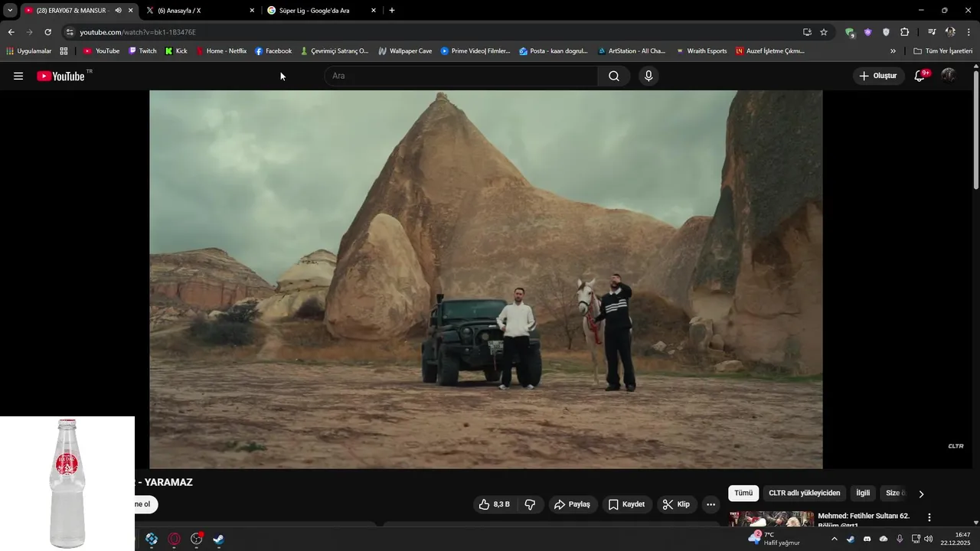Show more bookmarks with the double chevron

893,51
